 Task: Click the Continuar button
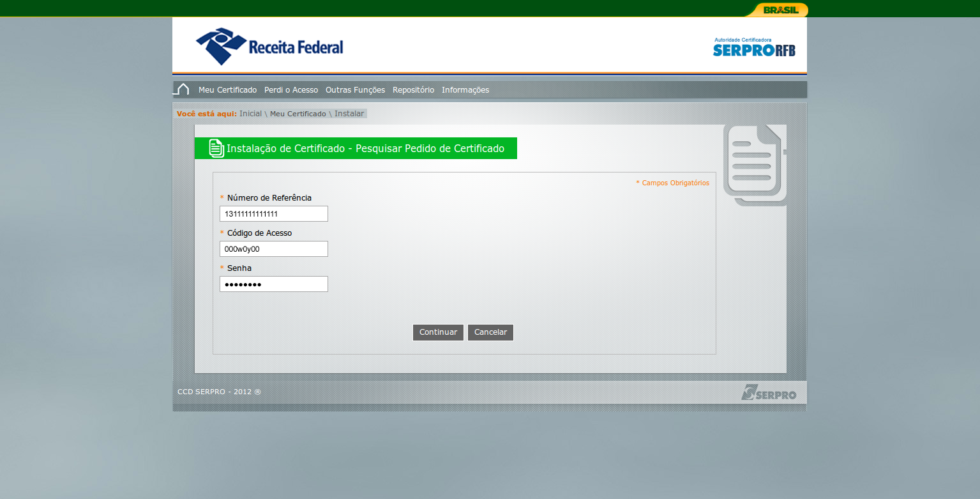pyautogui.click(x=438, y=332)
